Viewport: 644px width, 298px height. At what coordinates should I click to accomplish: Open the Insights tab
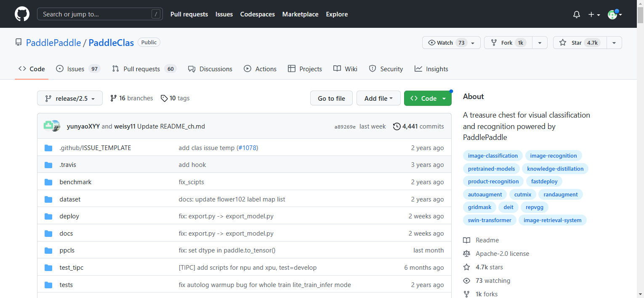[x=431, y=69]
